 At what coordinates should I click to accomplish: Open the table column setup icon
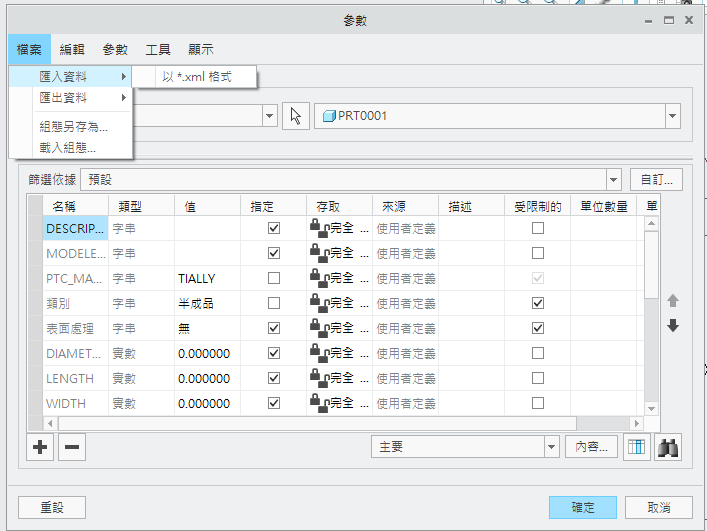tap(635, 447)
